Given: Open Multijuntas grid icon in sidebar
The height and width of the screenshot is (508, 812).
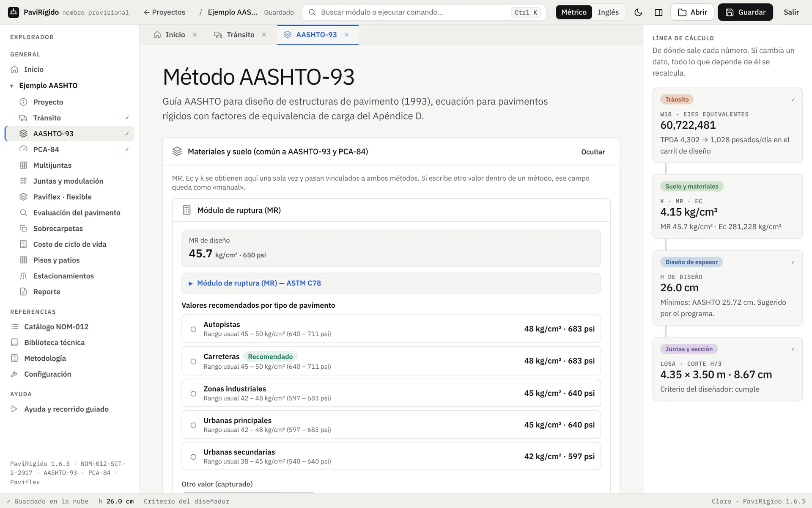Looking at the screenshot, I should pos(23,165).
